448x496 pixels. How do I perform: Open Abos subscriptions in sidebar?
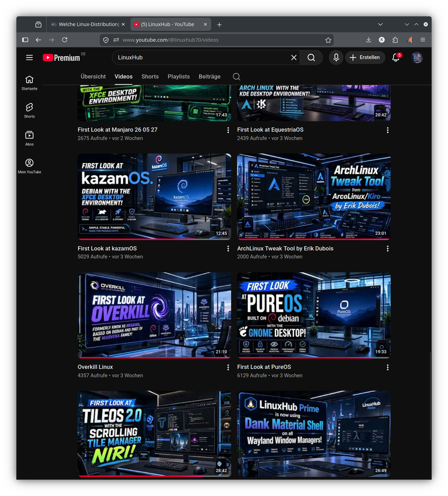coord(29,138)
